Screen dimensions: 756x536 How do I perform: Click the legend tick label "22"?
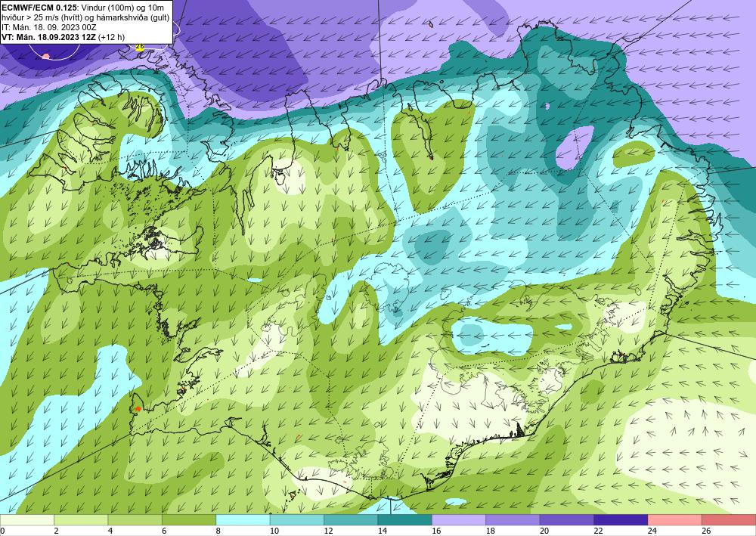(x=598, y=531)
